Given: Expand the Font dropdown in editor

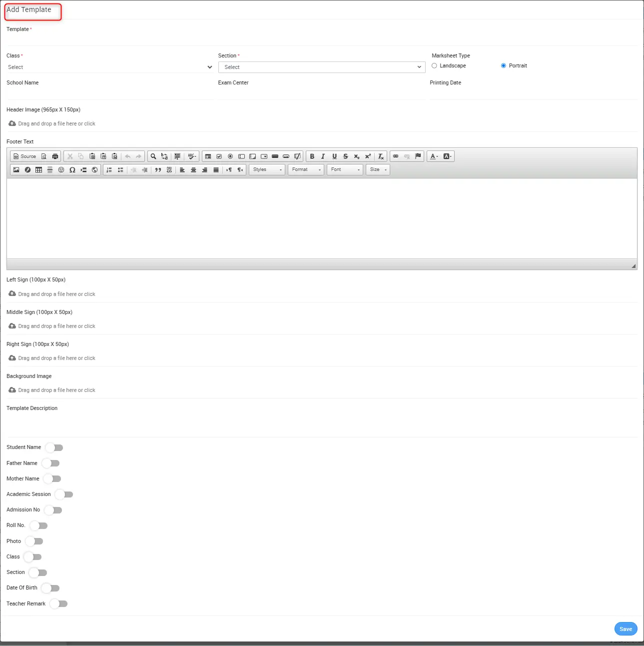Looking at the screenshot, I should [x=345, y=170].
